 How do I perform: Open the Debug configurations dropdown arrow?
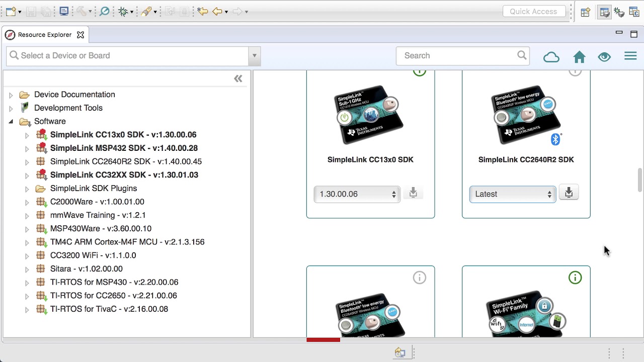point(131,12)
